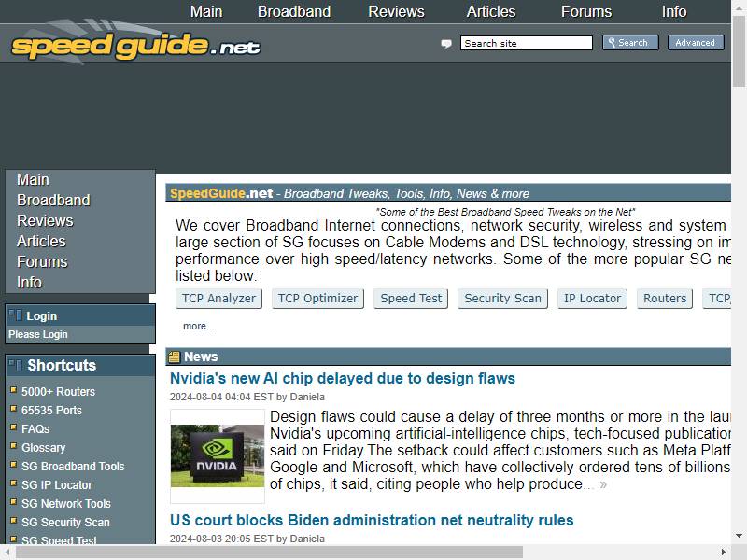This screenshot has height=560, width=747.
Task: Click the SpeedGuide.net section title link
Action: (221, 193)
